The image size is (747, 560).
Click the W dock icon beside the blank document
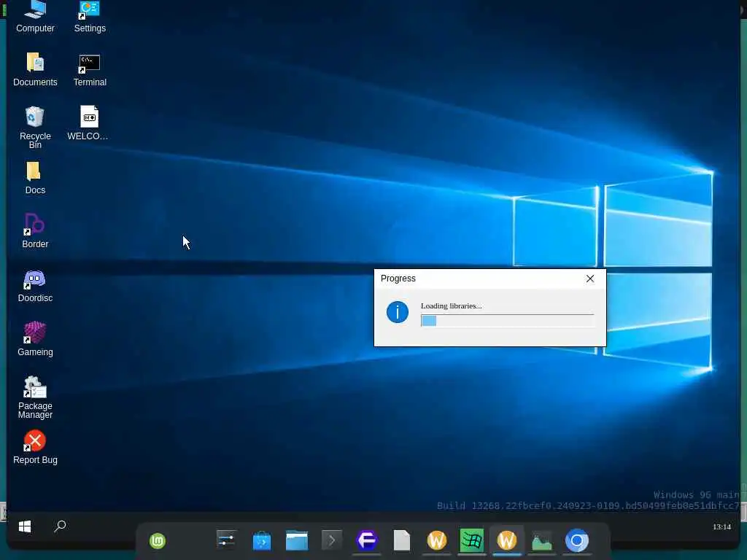point(437,540)
